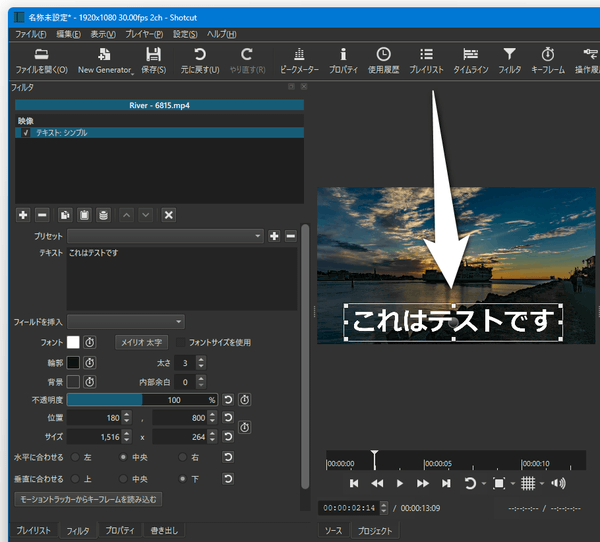Paste filters with the clipboard icon
600x542 pixels.
84,215
